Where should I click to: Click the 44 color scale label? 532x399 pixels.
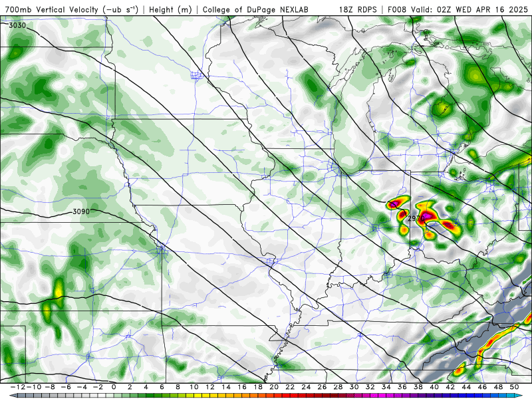[x=466, y=387]
